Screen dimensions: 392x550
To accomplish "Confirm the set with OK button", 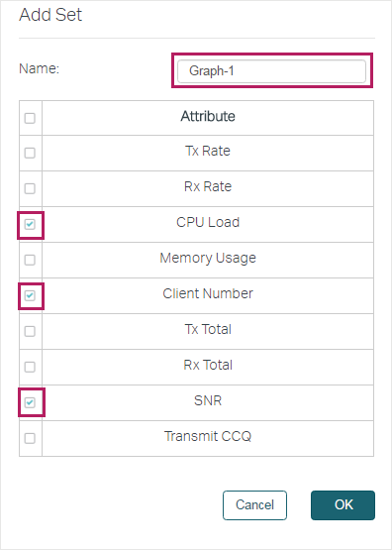I will click(x=343, y=505).
